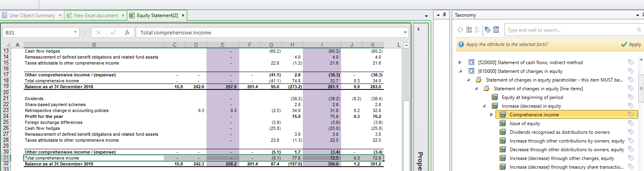644x171 pixels.
Task: Click folder icon of Statement of changes in equity [line items]
Action: coord(486,88)
